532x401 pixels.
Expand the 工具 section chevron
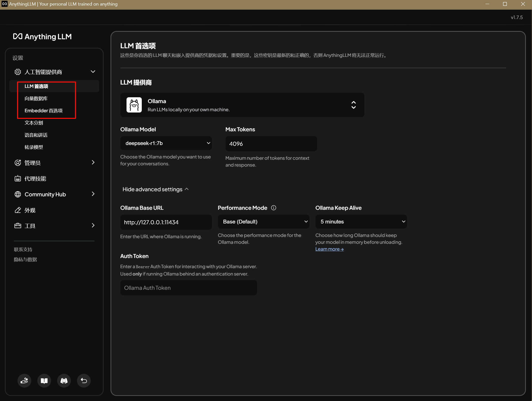pos(93,226)
